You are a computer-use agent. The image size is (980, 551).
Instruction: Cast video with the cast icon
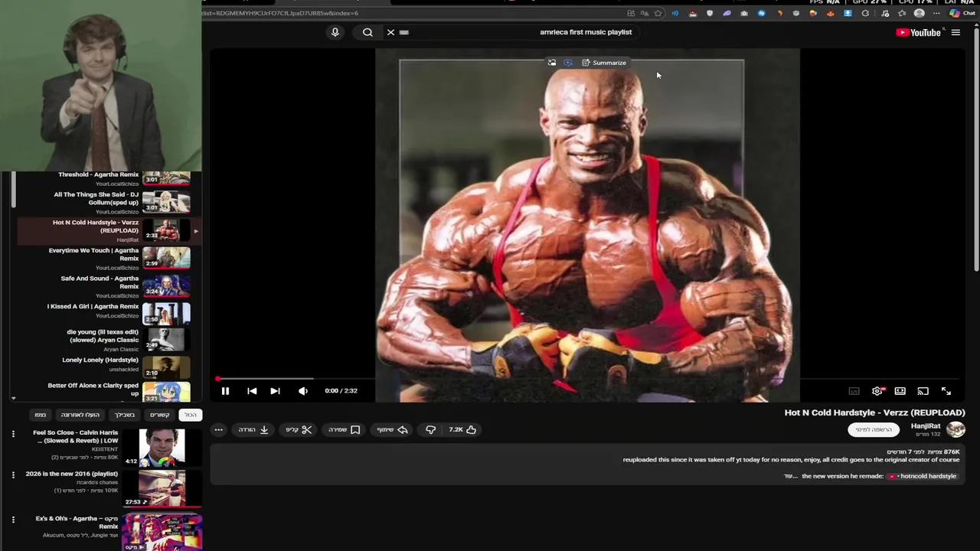click(x=923, y=391)
